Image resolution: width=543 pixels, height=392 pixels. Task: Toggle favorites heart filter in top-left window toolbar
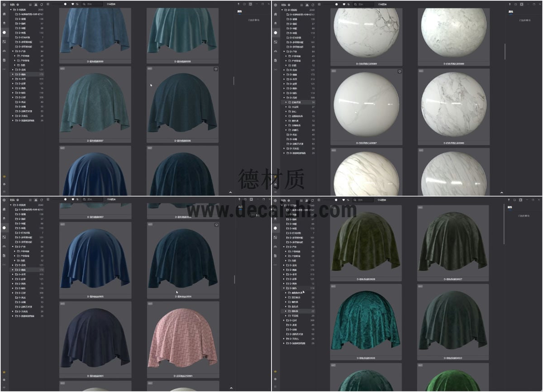point(72,4)
